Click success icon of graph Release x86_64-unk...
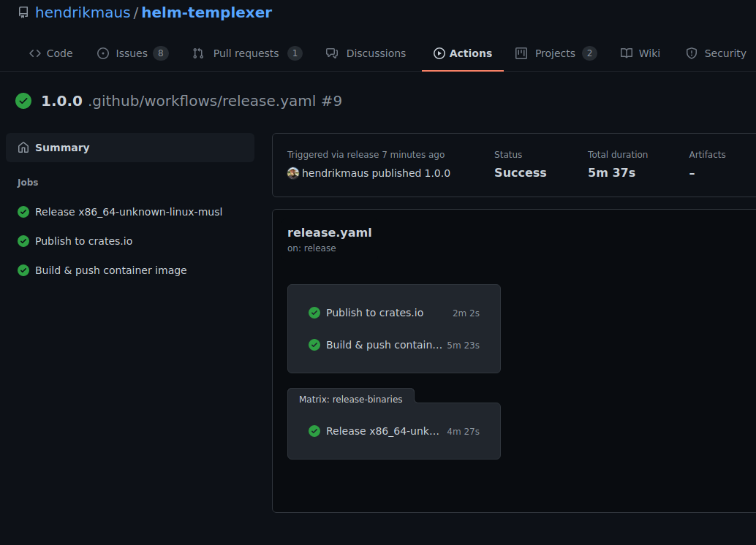Image resolution: width=756 pixels, height=545 pixels. pos(314,431)
